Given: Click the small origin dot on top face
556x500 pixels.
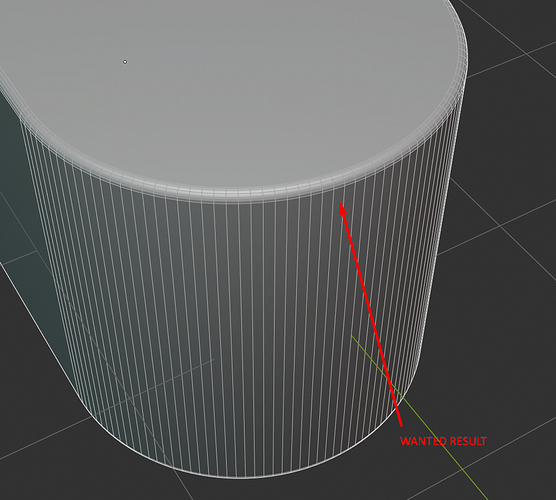Looking at the screenshot, I should [125, 62].
